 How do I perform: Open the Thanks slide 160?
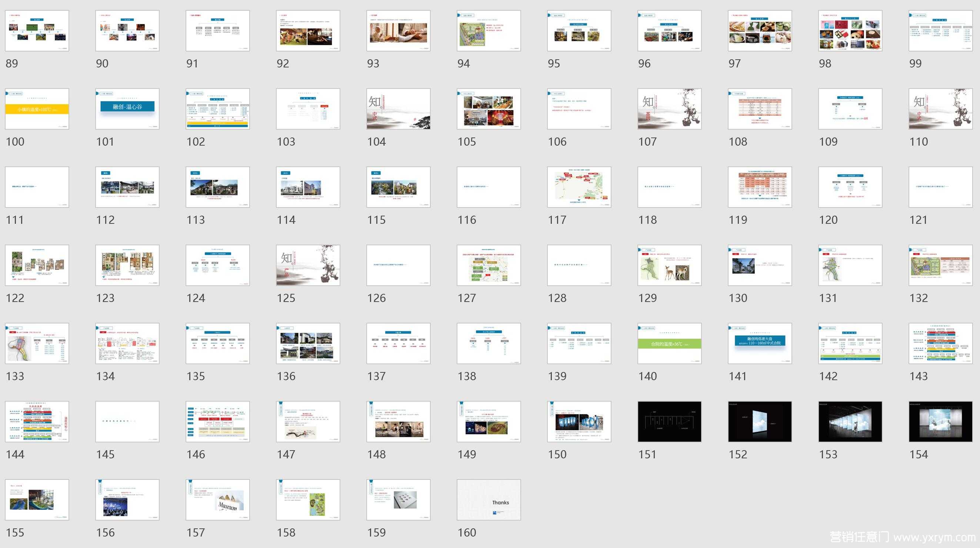489,500
